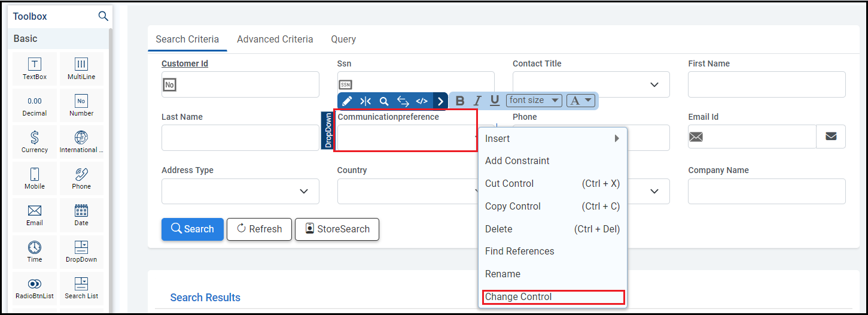Pick the TextBox control from Toolbox

(x=35, y=69)
